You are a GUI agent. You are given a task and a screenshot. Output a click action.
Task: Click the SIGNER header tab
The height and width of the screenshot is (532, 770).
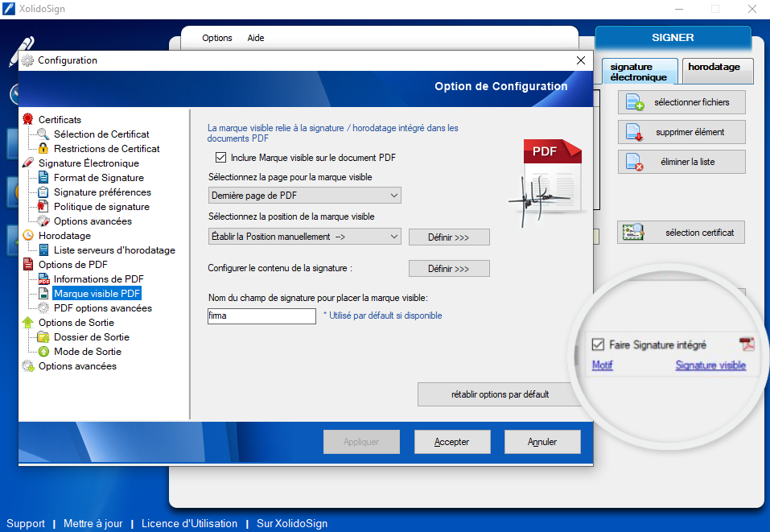[673, 38]
